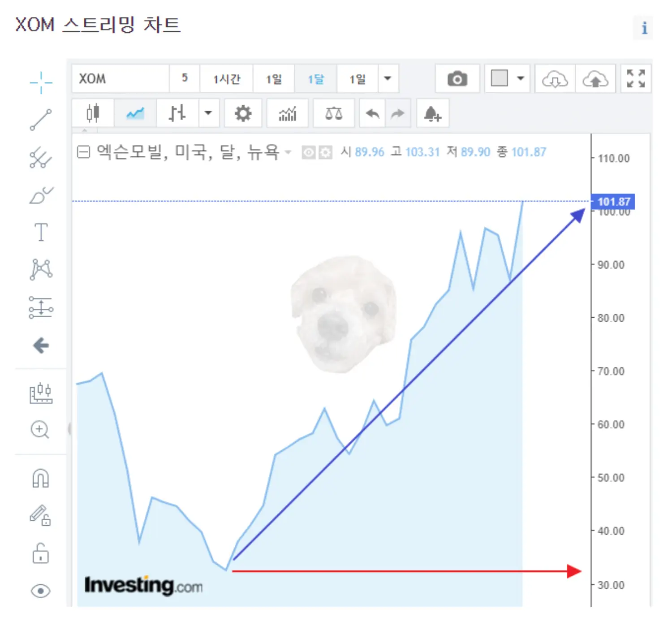This screenshot has width=672, height=622.
Task: Switch to the 1시간 timeframe
Action: tap(226, 78)
